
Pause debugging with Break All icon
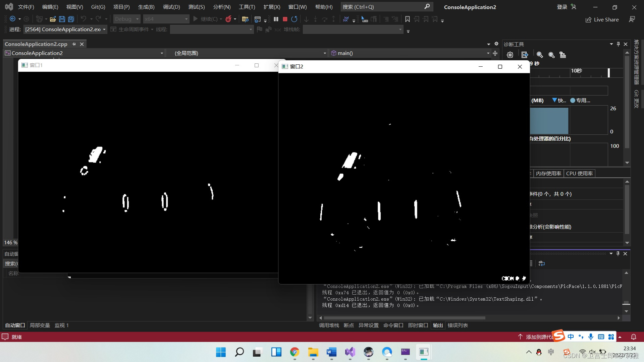click(x=276, y=19)
